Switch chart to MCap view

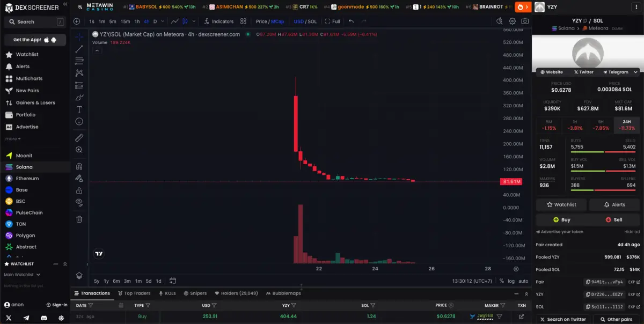click(277, 21)
